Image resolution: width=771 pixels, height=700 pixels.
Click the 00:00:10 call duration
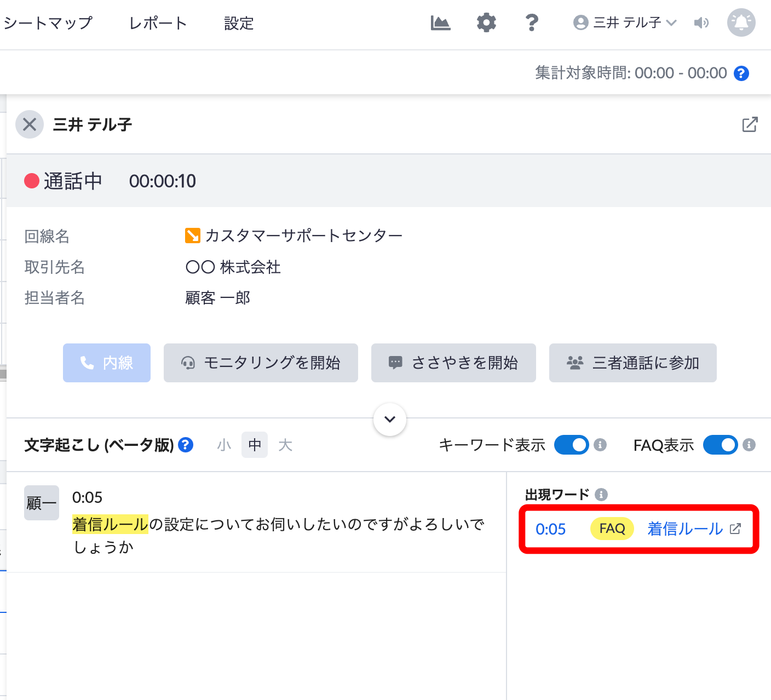163,181
